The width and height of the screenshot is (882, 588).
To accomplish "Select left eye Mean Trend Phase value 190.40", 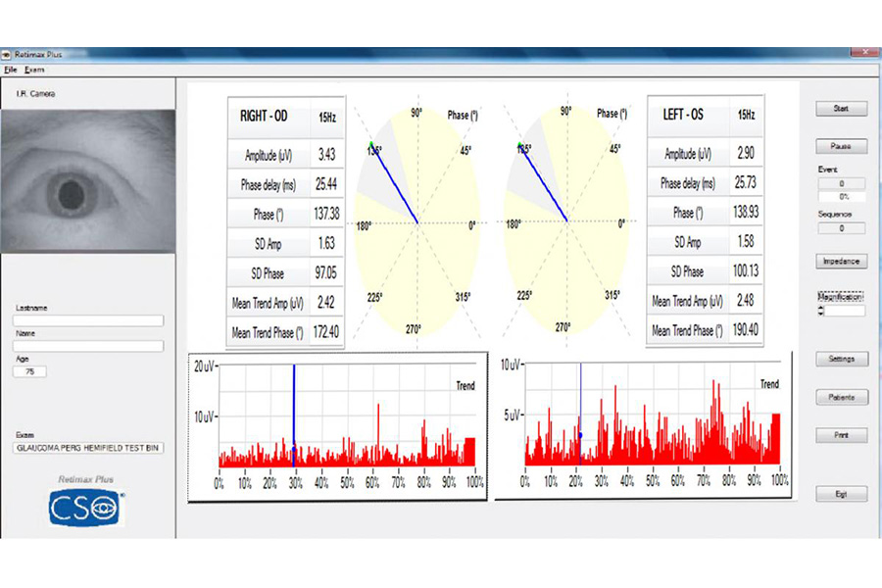I will coord(746,329).
